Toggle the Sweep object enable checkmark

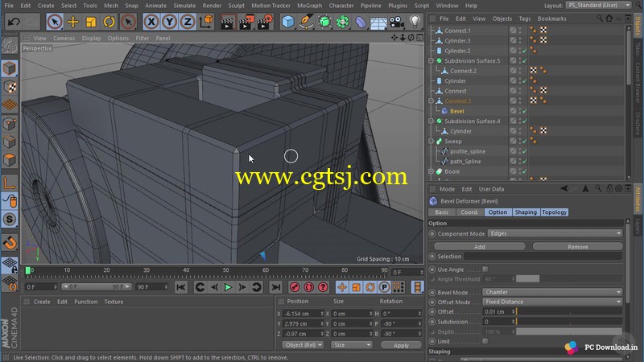point(525,142)
